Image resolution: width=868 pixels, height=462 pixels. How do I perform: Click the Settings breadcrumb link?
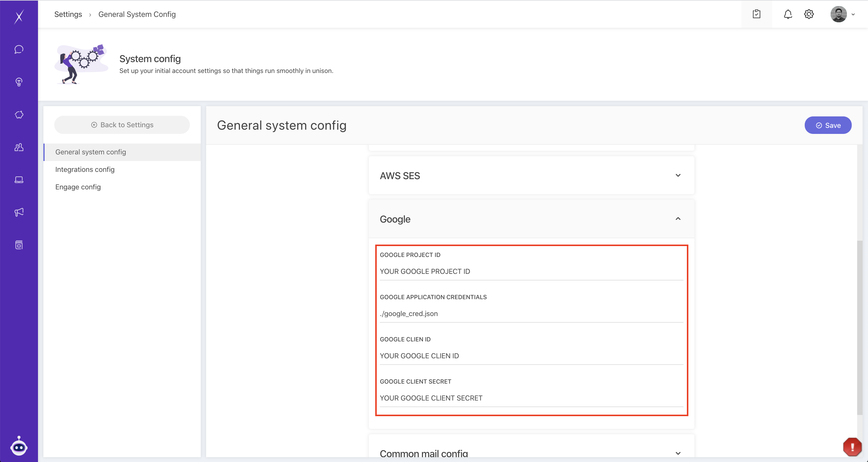pyautogui.click(x=68, y=14)
